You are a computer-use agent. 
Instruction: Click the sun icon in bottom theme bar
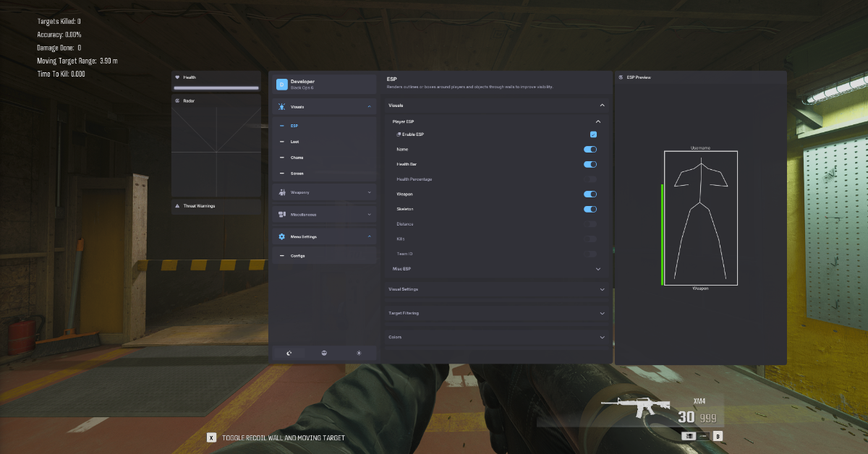click(x=359, y=353)
